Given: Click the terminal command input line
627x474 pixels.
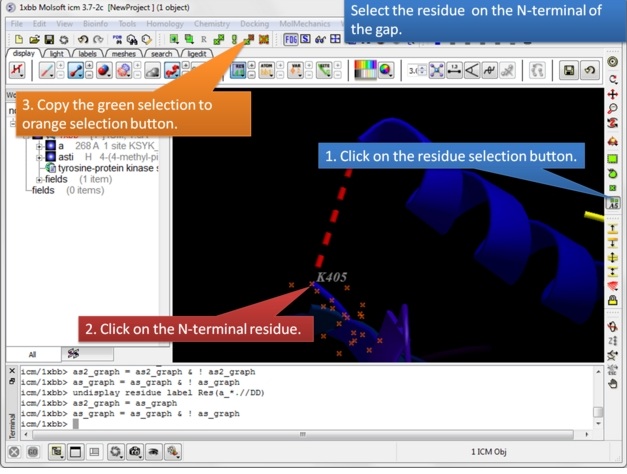Looking at the screenshot, I should [300, 424].
